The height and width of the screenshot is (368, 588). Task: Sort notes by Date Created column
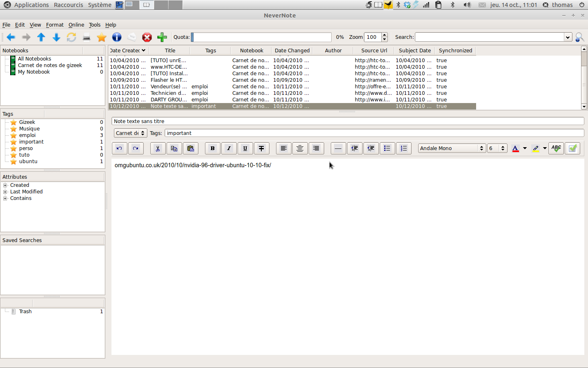[x=128, y=51]
